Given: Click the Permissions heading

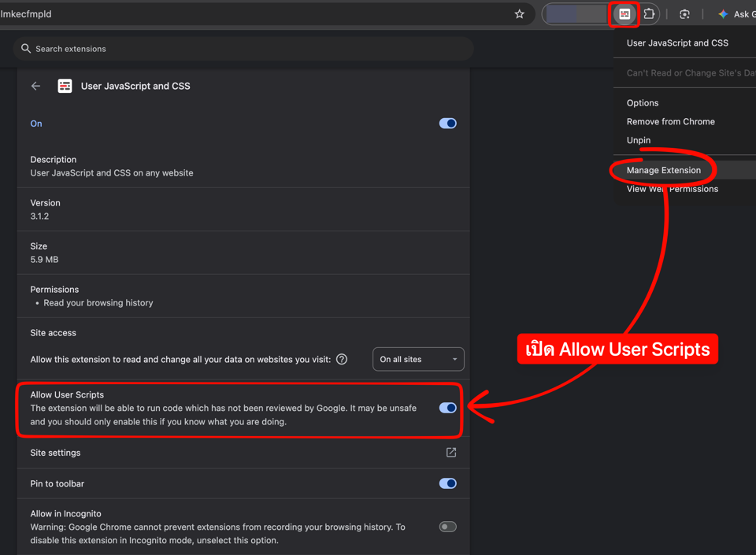Looking at the screenshot, I should pyautogui.click(x=54, y=290).
